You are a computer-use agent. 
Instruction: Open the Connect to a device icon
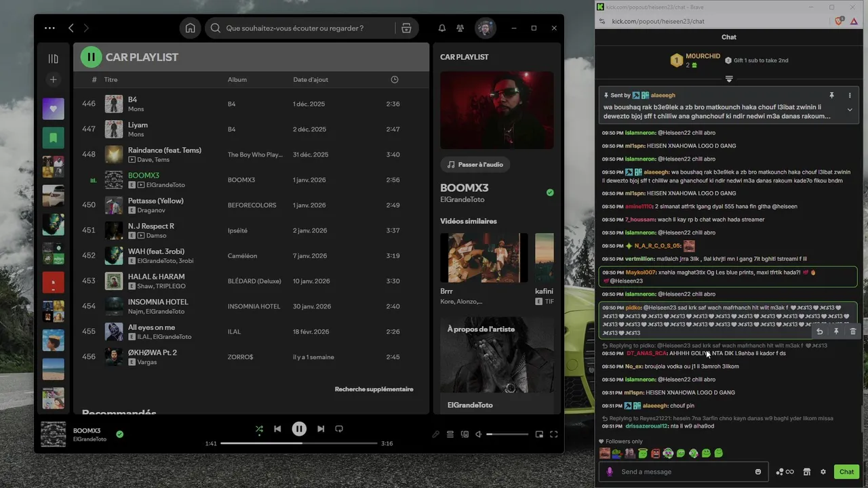(465, 434)
